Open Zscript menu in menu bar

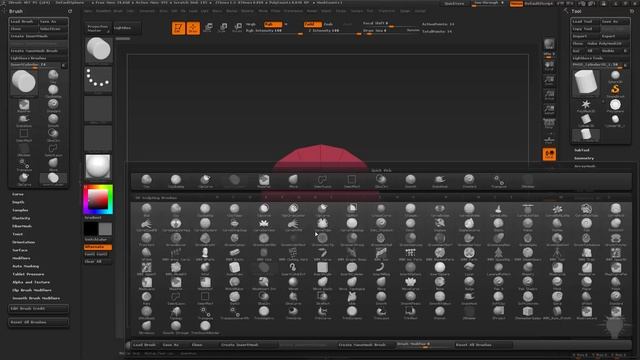[420, 11]
